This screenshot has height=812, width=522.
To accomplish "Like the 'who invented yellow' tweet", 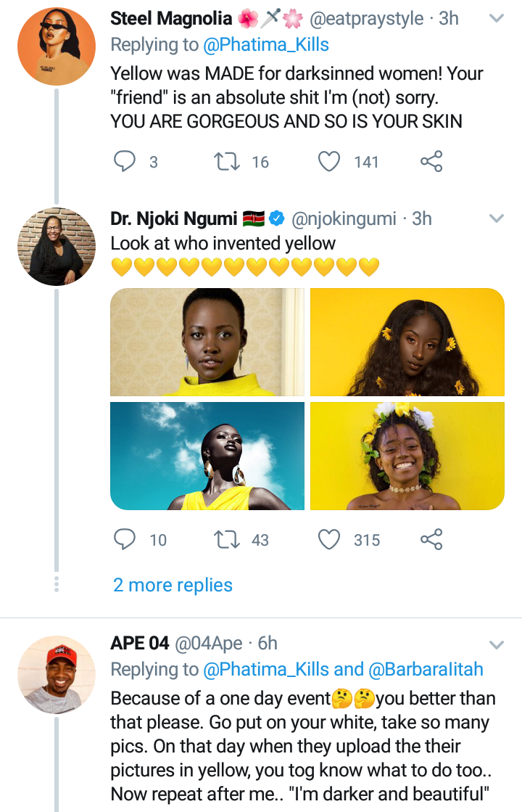I will tap(330, 539).
